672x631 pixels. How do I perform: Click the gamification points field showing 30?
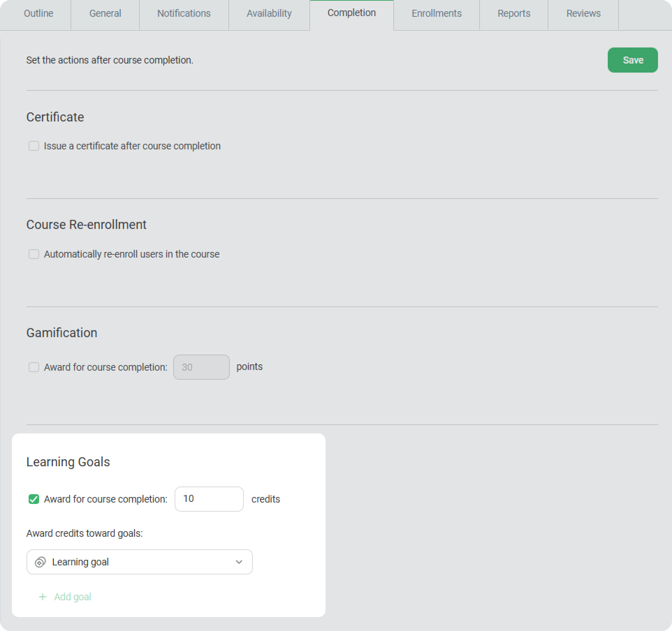(201, 367)
